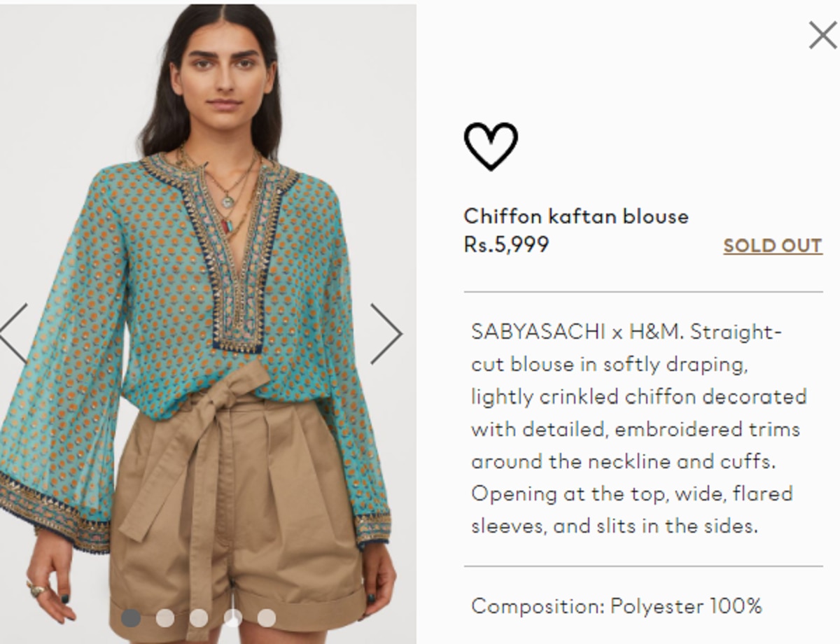
Task: Click the Rs.5,999 price text
Action: pyautogui.click(x=506, y=245)
